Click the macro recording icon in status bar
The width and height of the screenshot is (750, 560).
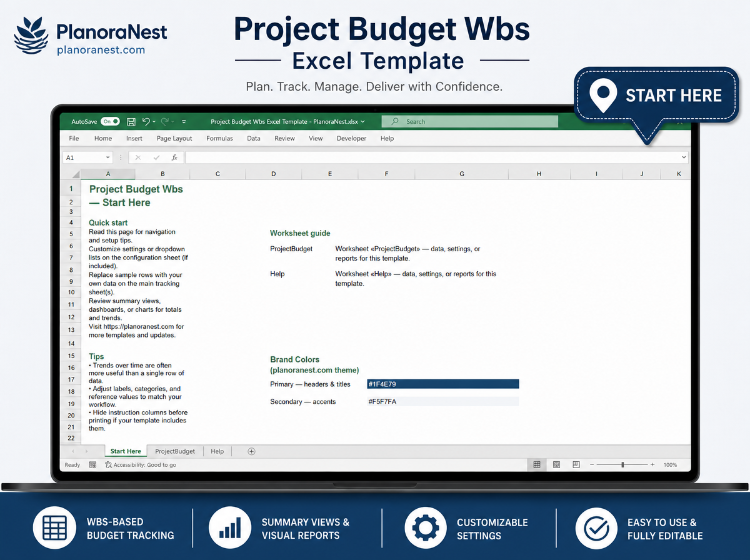pyautogui.click(x=92, y=465)
